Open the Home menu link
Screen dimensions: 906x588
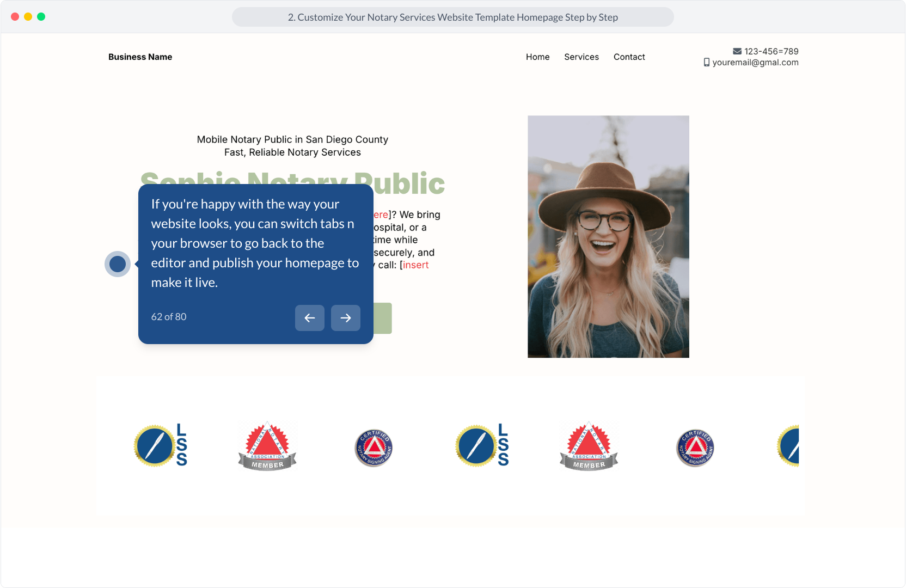click(538, 57)
